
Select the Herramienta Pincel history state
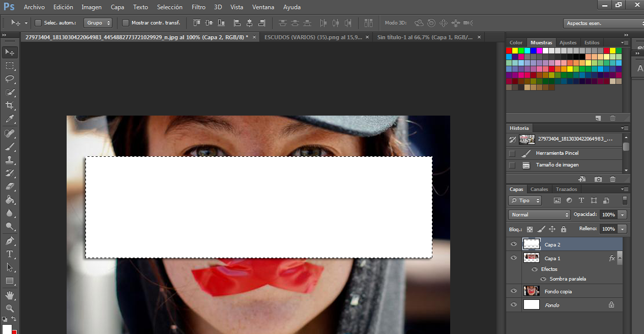click(x=557, y=153)
